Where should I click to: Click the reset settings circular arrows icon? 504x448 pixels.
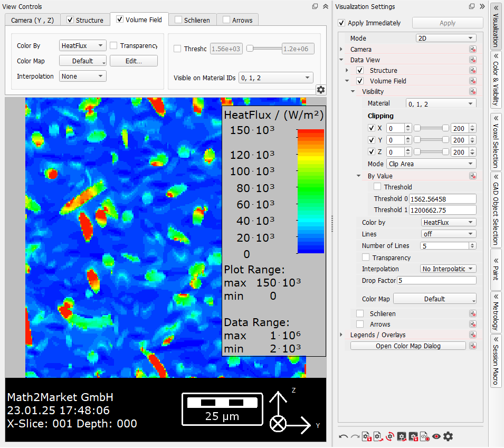click(x=390, y=436)
